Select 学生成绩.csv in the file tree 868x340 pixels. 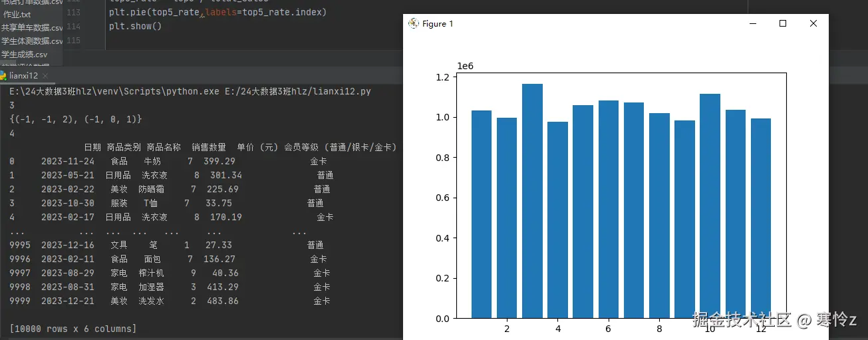coord(25,55)
